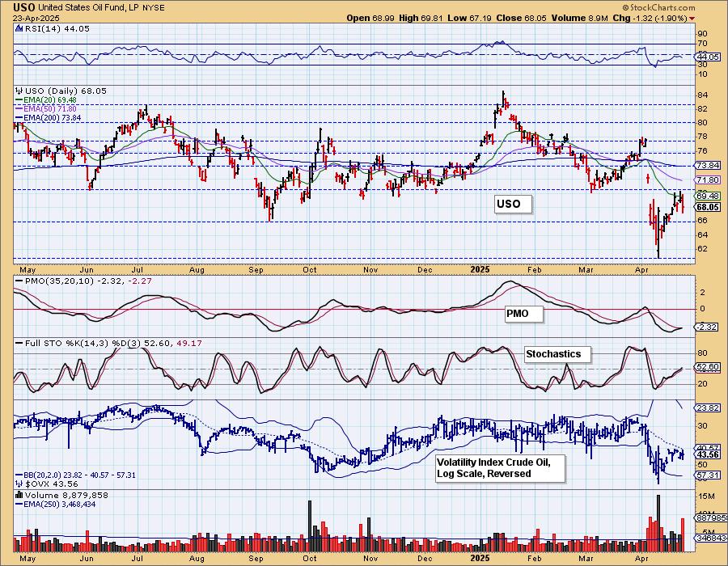
Task: Click the dark blue EMA(200) legend line swatch
Action: (x=19, y=118)
